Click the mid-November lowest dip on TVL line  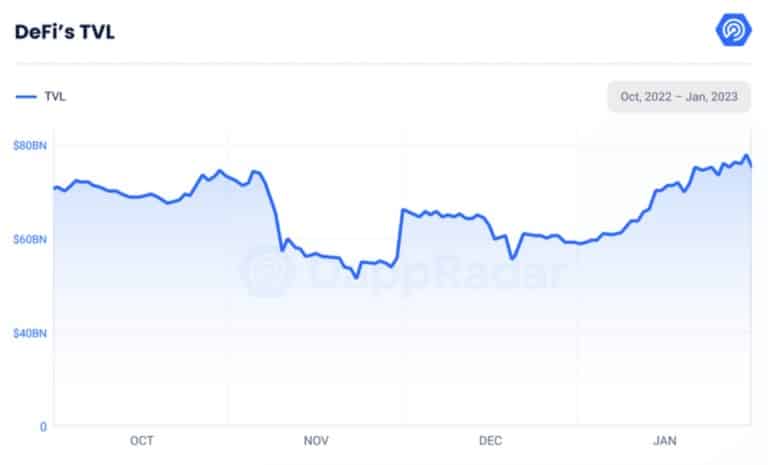click(356, 277)
